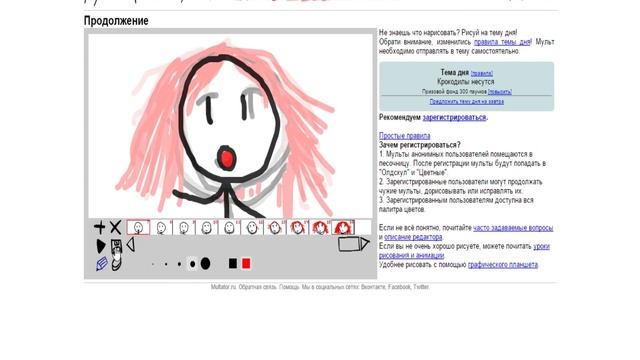640x360 pixels.
Task: Choose the middle brush size dot
Action: (x=179, y=264)
